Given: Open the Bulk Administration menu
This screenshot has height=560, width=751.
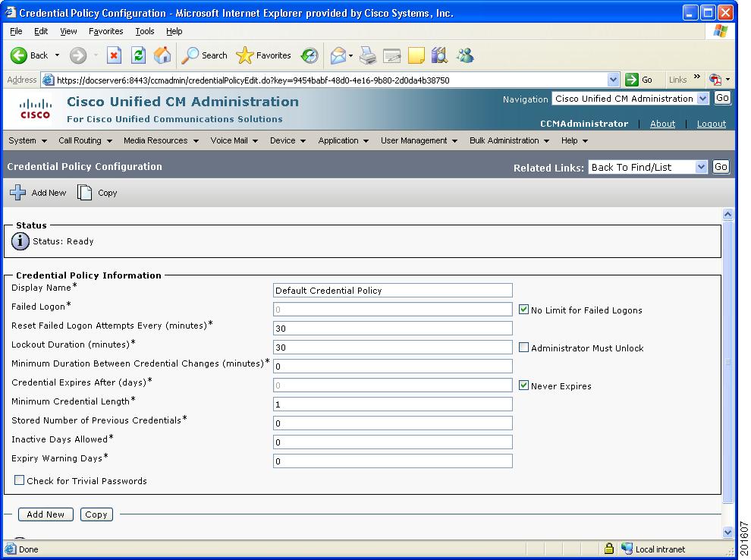Looking at the screenshot, I should [x=509, y=140].
